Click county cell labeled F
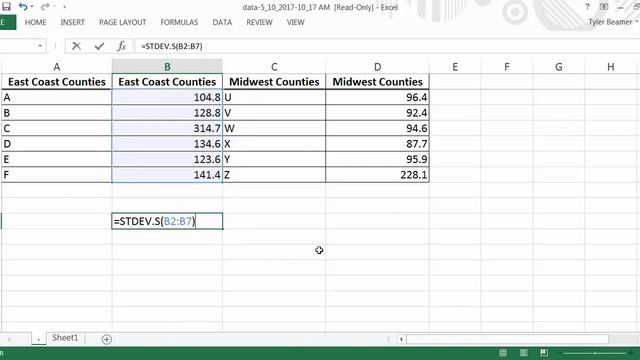Image resolution: width=640 pixels, height=360 pixels. [57, 175]
